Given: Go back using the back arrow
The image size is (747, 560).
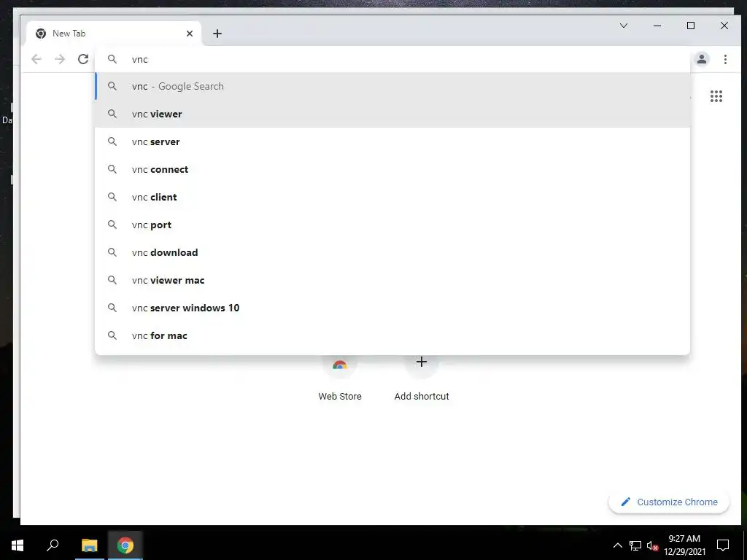Looking at the screenshot, I should pos(36,59).
